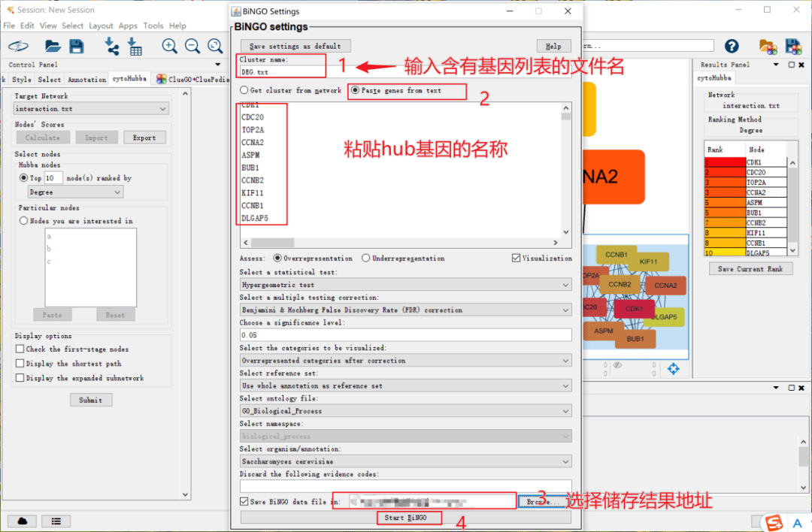Click Save Current Rank button
This screenshot has height=532, width=812.
tap(750, 268)
